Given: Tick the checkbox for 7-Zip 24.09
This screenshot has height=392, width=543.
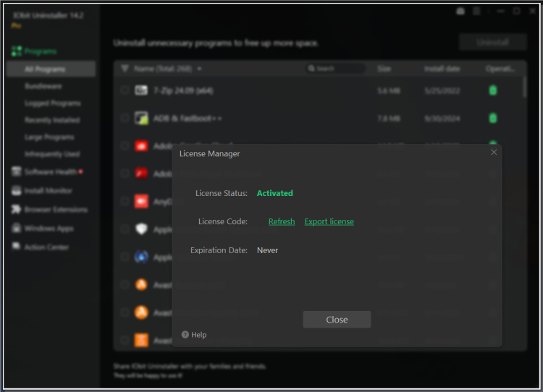Looking at the screenshot, I should pyautogui.click(x=125, y=90).
